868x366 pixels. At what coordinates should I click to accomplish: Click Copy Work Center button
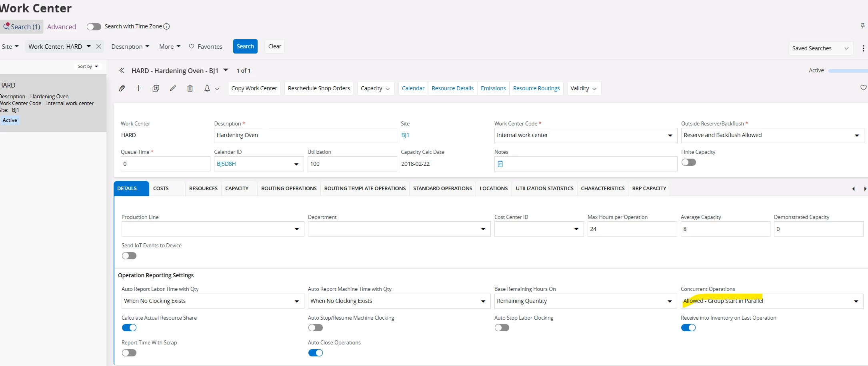[x=254, y=88]
